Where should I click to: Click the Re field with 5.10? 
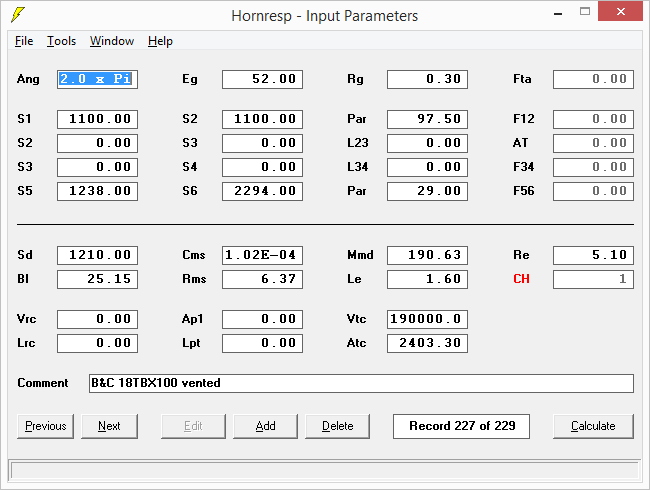(593, 255)
